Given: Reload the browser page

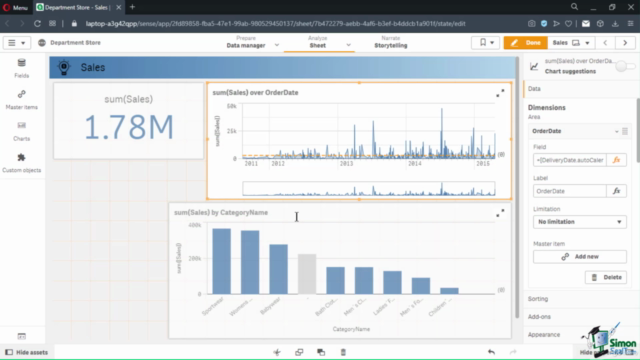Looking at the screenshot, I should 37,24.
